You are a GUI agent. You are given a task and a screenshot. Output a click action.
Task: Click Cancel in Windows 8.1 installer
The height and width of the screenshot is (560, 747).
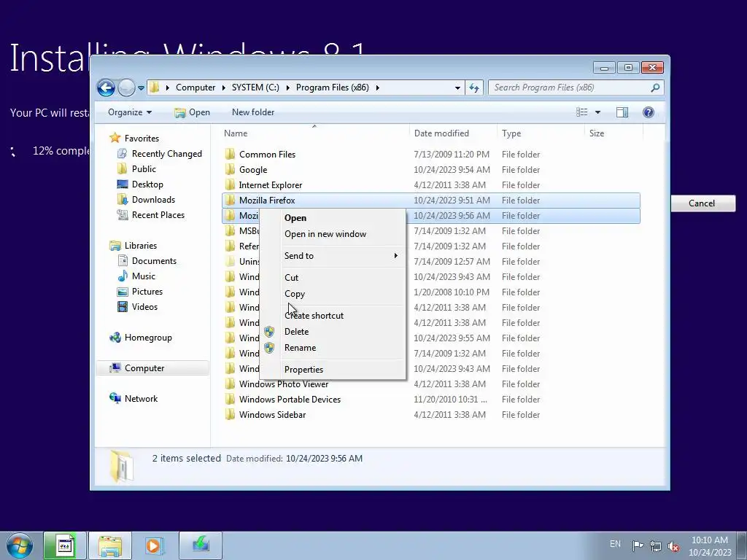[x=703, y=203]
